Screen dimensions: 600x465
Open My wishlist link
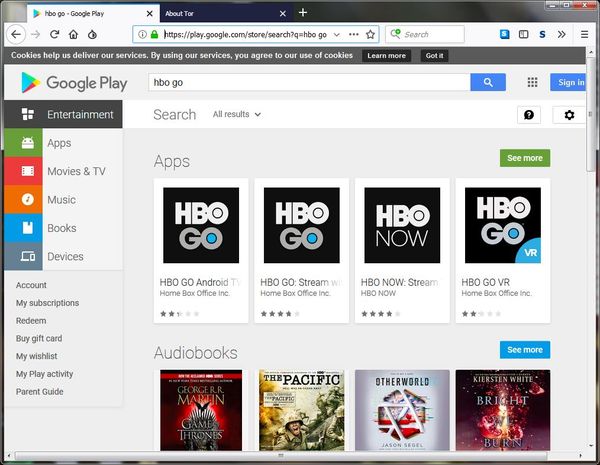point(36,356)
